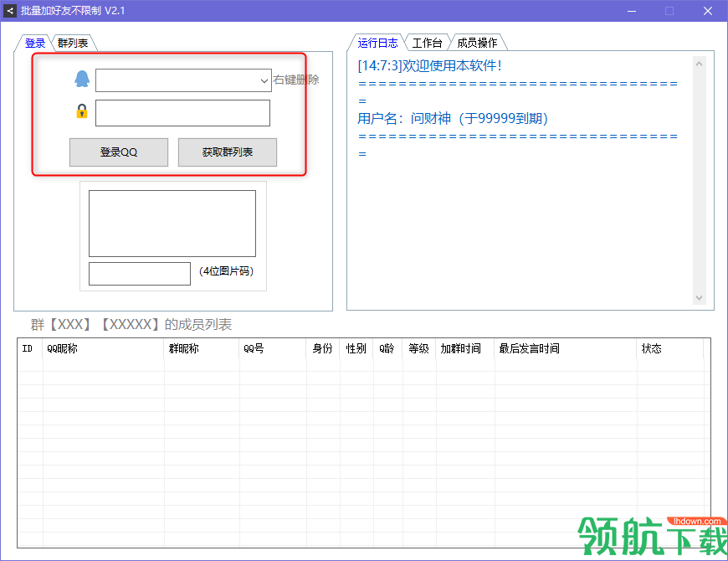Sort by QQ昵称 column header
728x561 pixels.
104,349
